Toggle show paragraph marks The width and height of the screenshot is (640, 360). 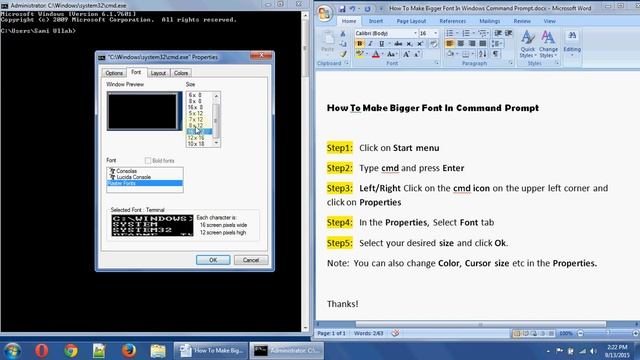(x=496, y=53)
